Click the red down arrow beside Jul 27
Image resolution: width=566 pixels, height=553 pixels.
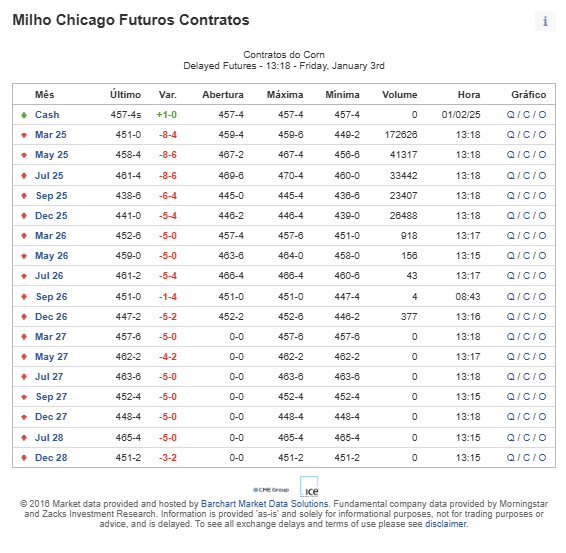click(x=24, y=377)
